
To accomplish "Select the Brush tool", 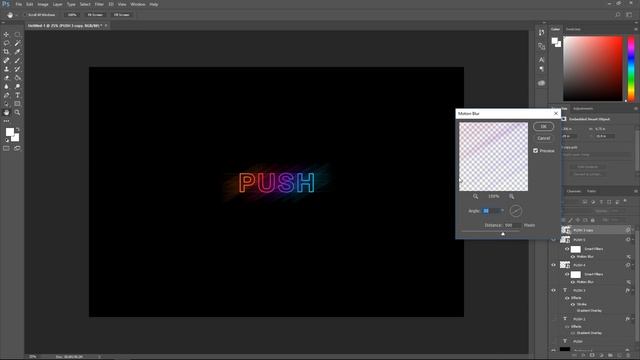I will (x=17, y=60).
